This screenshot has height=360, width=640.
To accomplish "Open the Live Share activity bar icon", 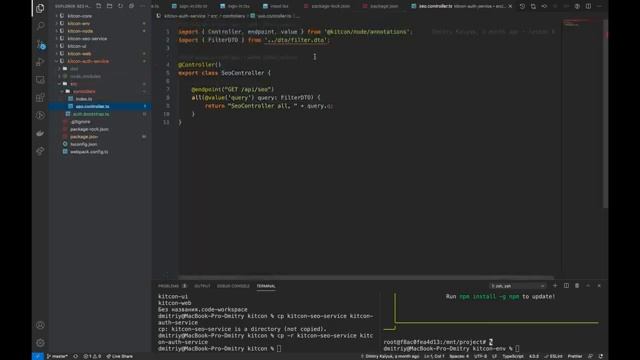I will point(40,151).
